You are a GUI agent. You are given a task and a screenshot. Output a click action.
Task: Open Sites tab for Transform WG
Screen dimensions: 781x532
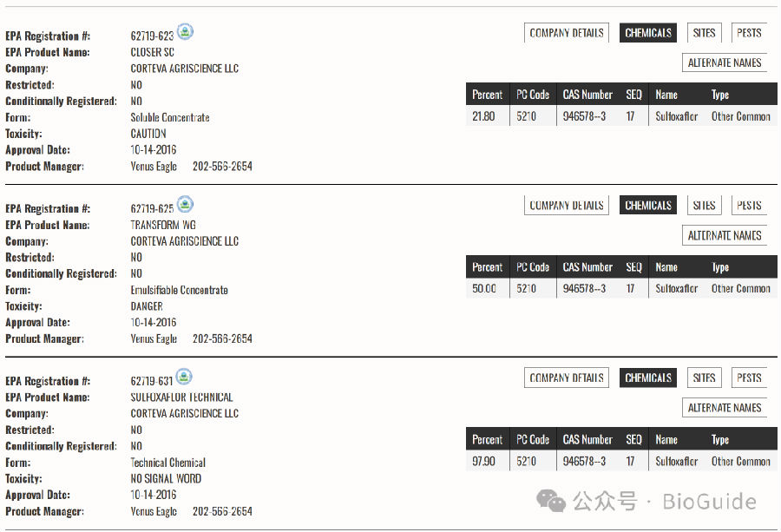[704, 205]
